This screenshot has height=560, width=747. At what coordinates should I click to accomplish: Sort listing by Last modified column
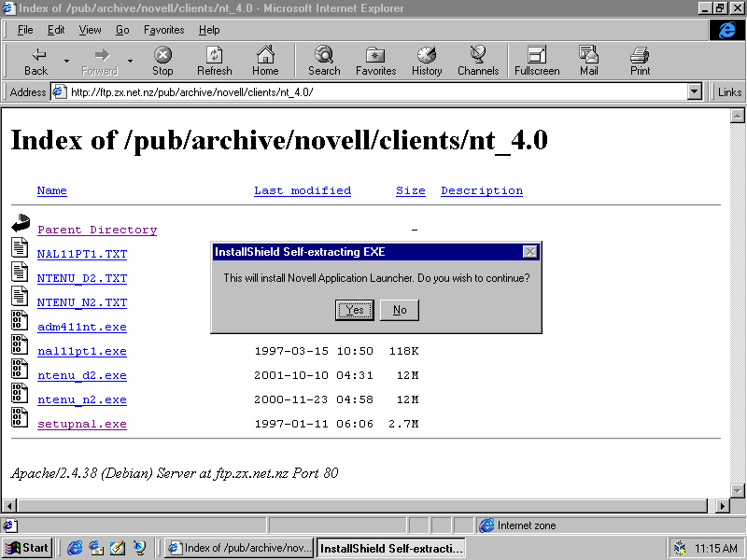303,190
